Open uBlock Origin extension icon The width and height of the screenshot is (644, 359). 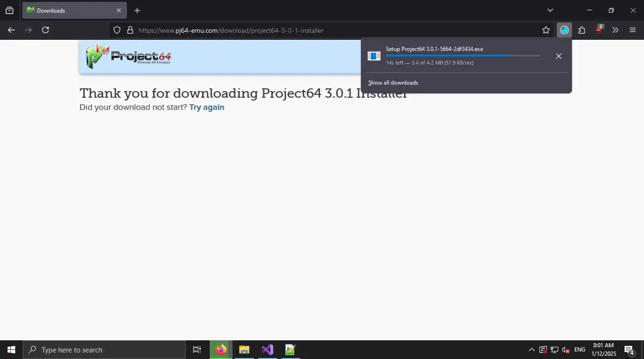[x=599, y=30]
